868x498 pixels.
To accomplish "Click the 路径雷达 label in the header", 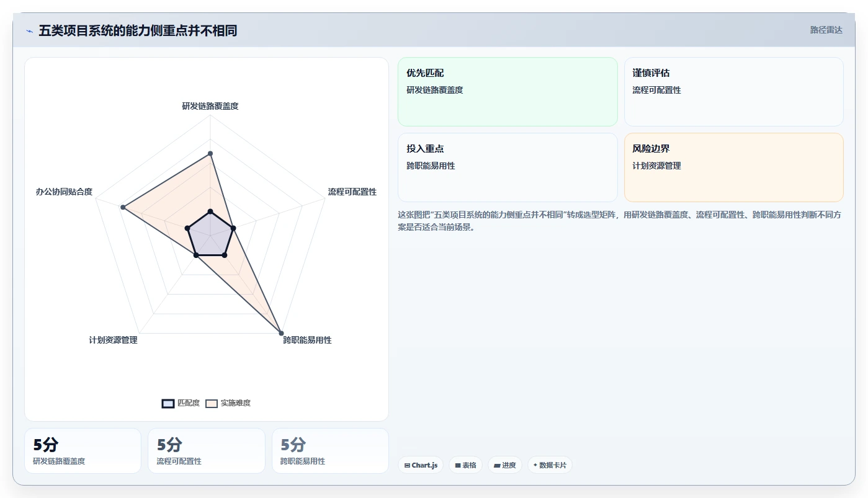I will pyautogui.click(x=826, y=30).
